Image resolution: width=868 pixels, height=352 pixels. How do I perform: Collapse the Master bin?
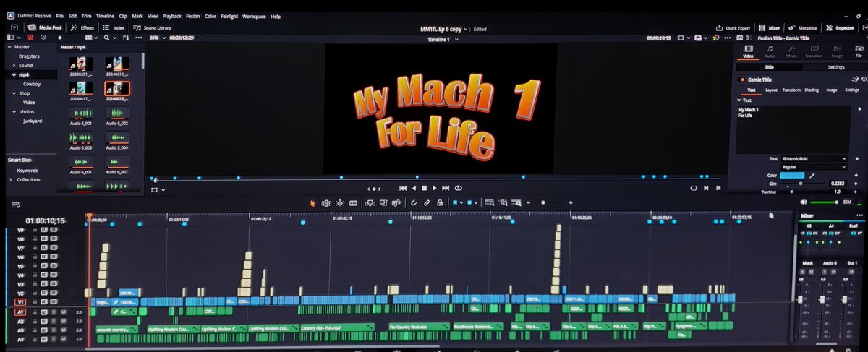pos(9,47)
